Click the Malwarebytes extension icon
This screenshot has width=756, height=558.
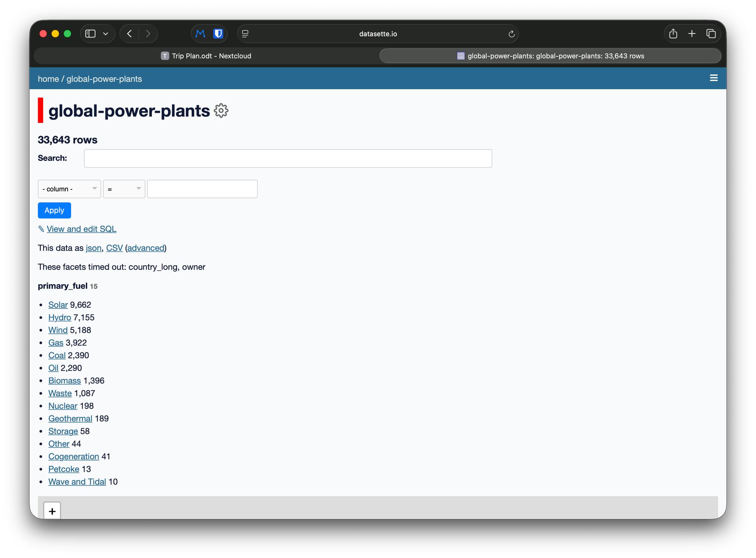200,34
